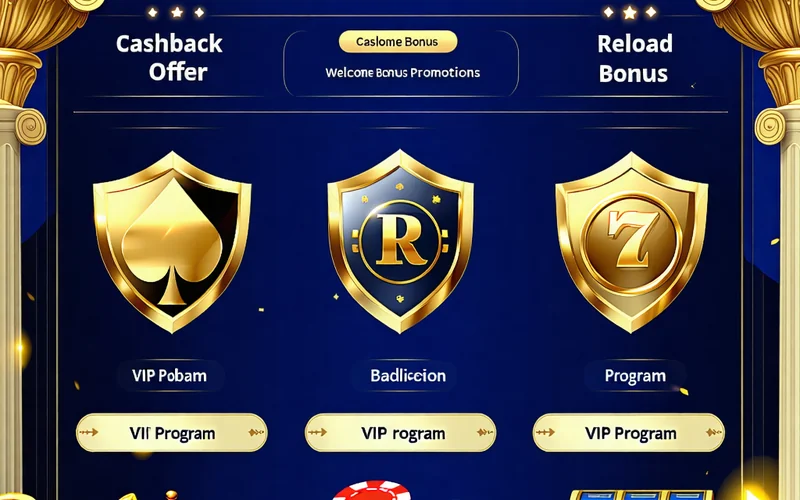Click the three stars above Reload Bonus
This screenshot has height=500, width=800.
(x=630, y=12)
